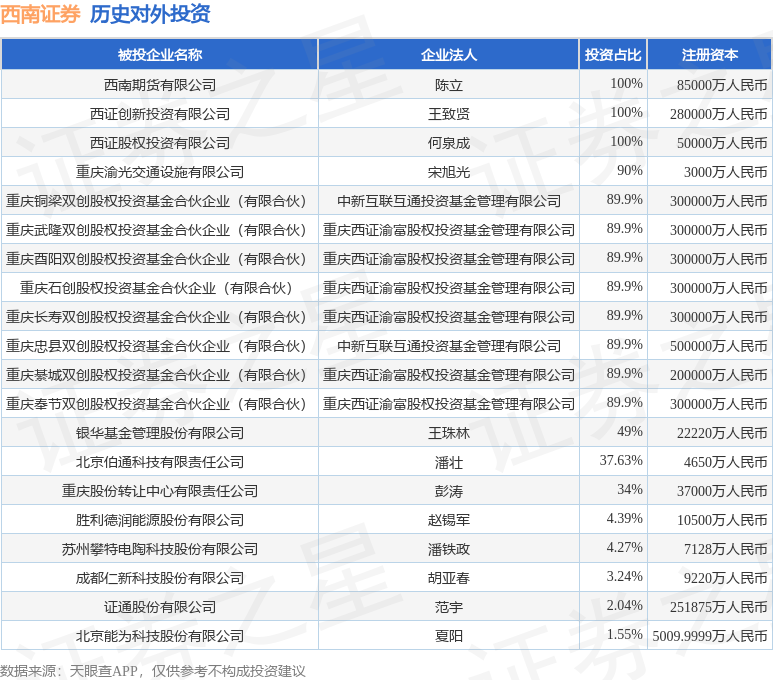Image resolution: width=773 pixels, height=680 pixels.
Task: Select 重庆渝光交通设施有限公司 cell
Action: (160, 172)
